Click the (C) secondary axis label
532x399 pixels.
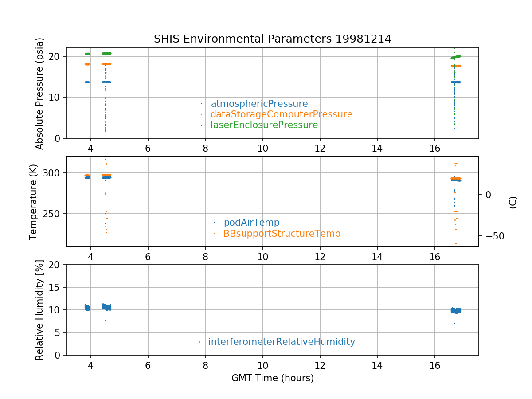coord(513,203)
